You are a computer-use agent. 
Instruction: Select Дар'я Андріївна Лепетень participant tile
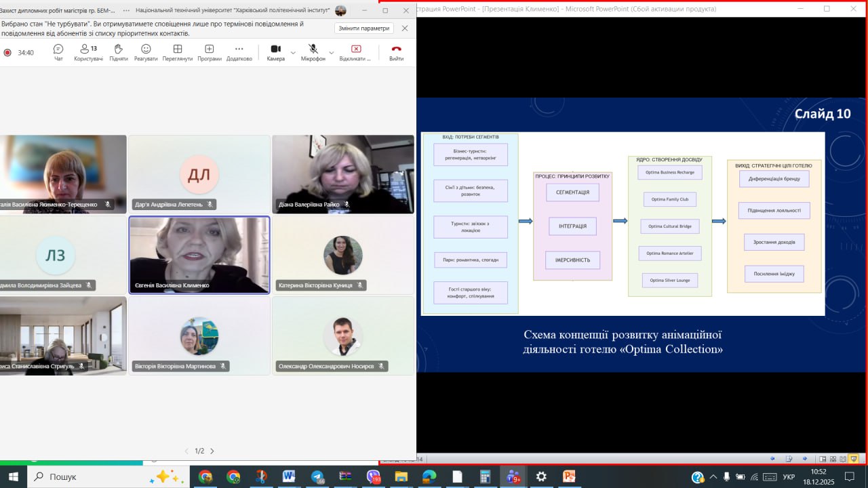[x=199, y=174]
